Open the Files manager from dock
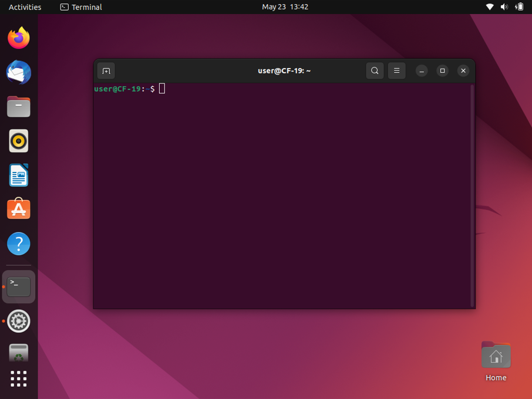Viewport: 532px width, 399px height. click(x=19, y=107)
